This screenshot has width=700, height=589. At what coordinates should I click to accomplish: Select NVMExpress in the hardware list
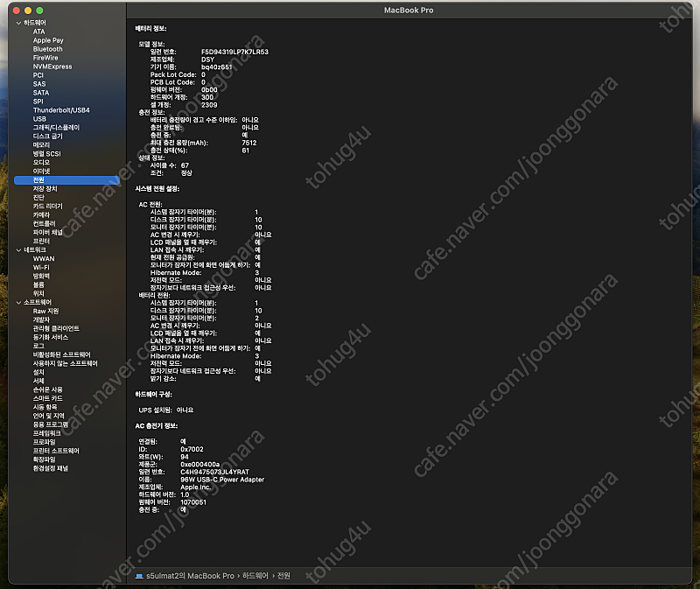tap(52, 67)
